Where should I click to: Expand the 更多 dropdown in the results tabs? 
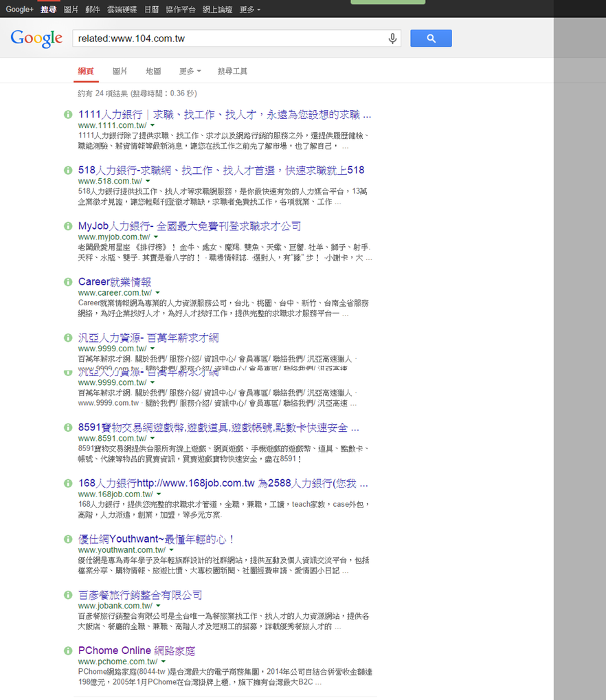click(x=190, y=72)
